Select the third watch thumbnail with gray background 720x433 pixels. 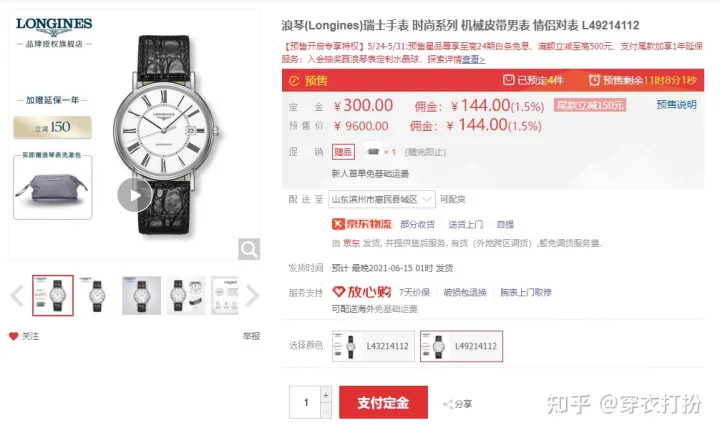pos(141,295)
